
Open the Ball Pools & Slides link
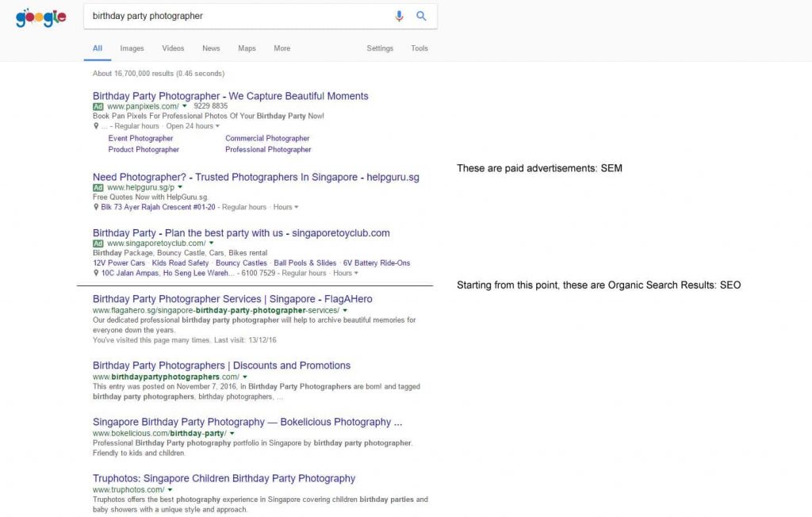click(x=305, y=263)
